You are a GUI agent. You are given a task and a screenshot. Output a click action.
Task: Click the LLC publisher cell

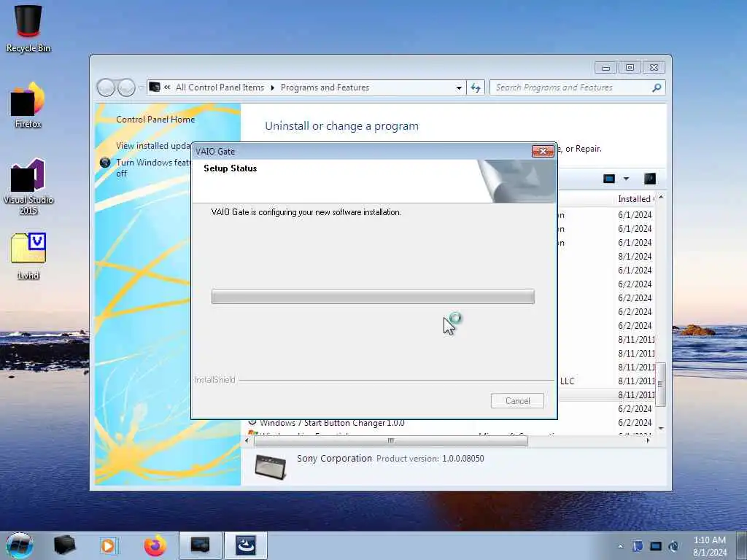coord(567,381)
